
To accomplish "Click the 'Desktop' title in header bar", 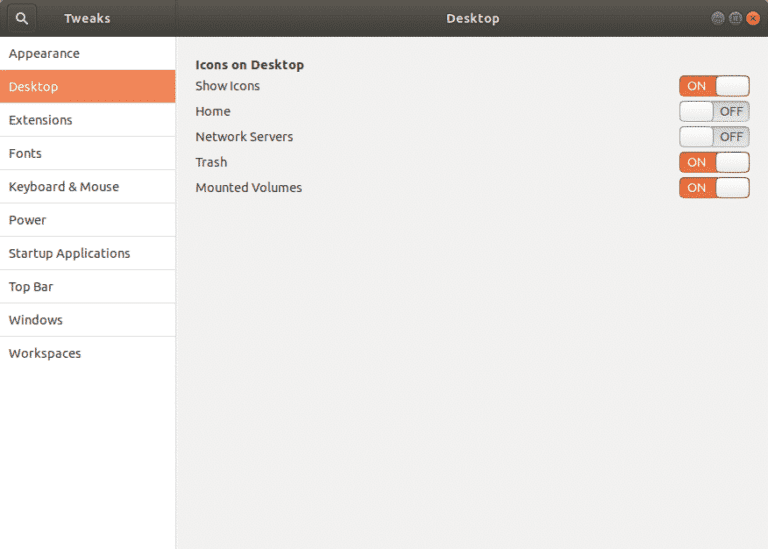I will pyautogui.click(x=473, y=19).
